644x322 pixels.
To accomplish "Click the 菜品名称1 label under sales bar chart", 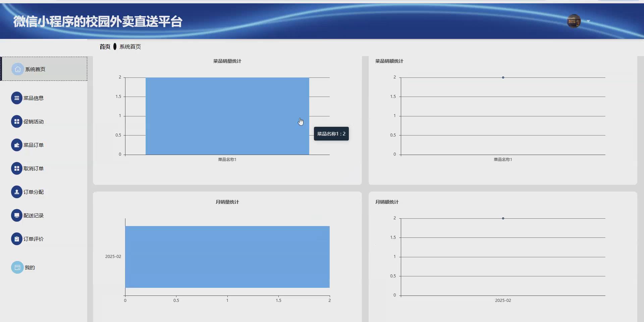I will (227, 160).
